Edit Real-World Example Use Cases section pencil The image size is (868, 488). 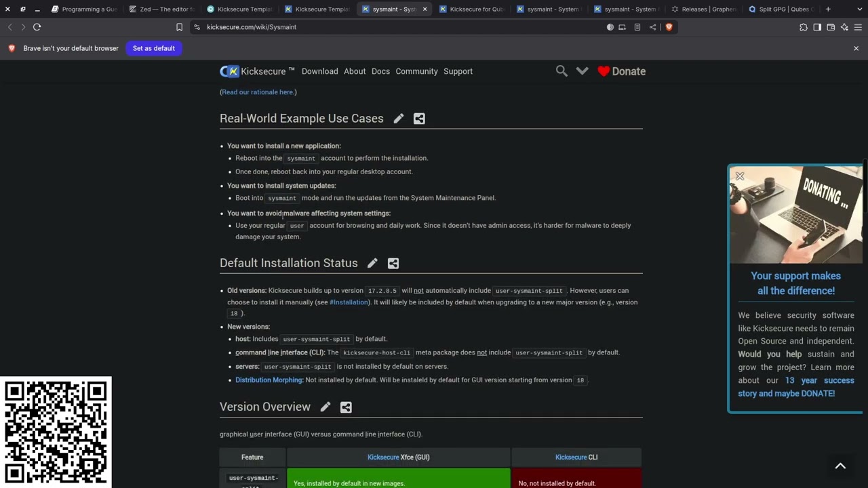pyautogui.click(x=399, y=119)
